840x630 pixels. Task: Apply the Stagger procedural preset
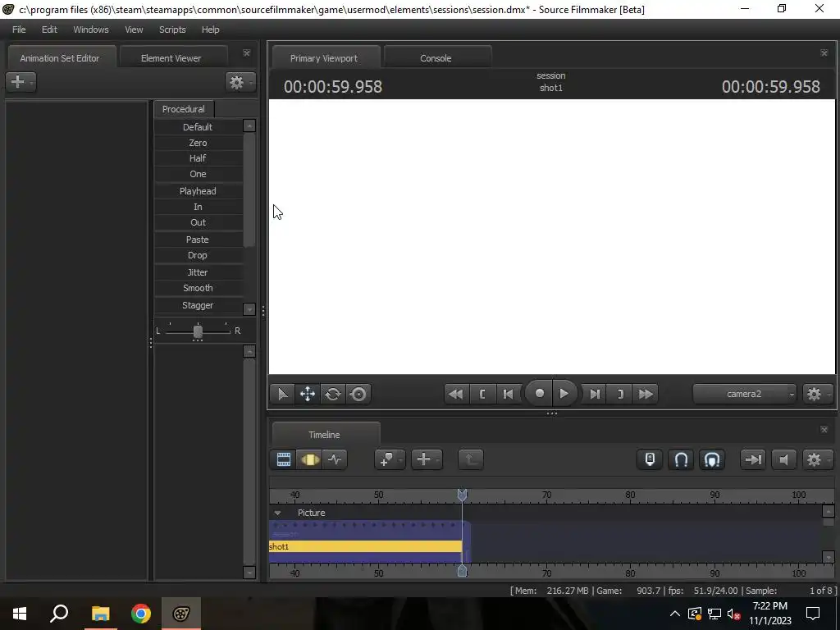(x=198, y=305)
